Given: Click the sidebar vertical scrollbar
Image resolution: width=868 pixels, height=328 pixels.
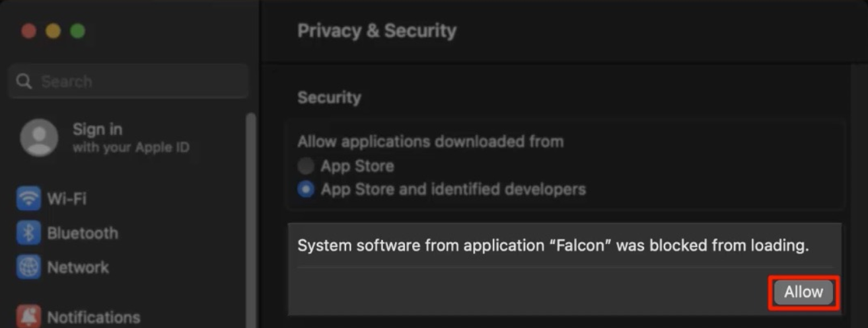Looking at the screenshot, I should [250, 218].
